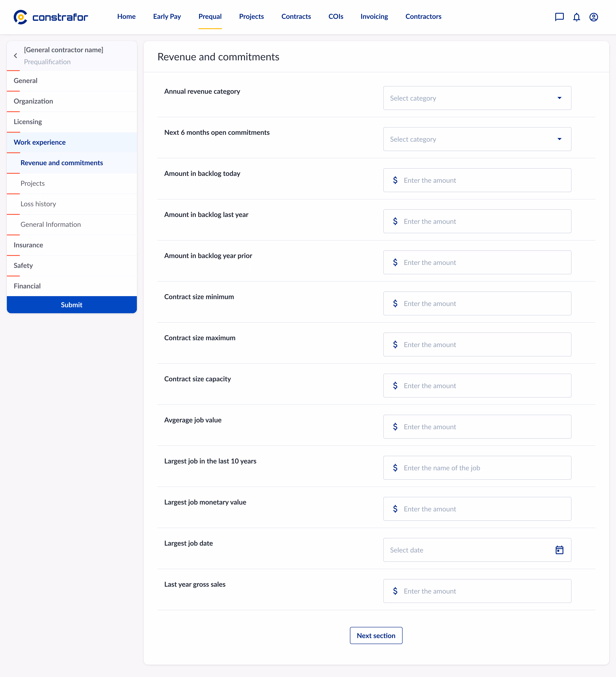
Task: Expand the Annual revenue category dropdown
Action: click(x=477, y=98)
